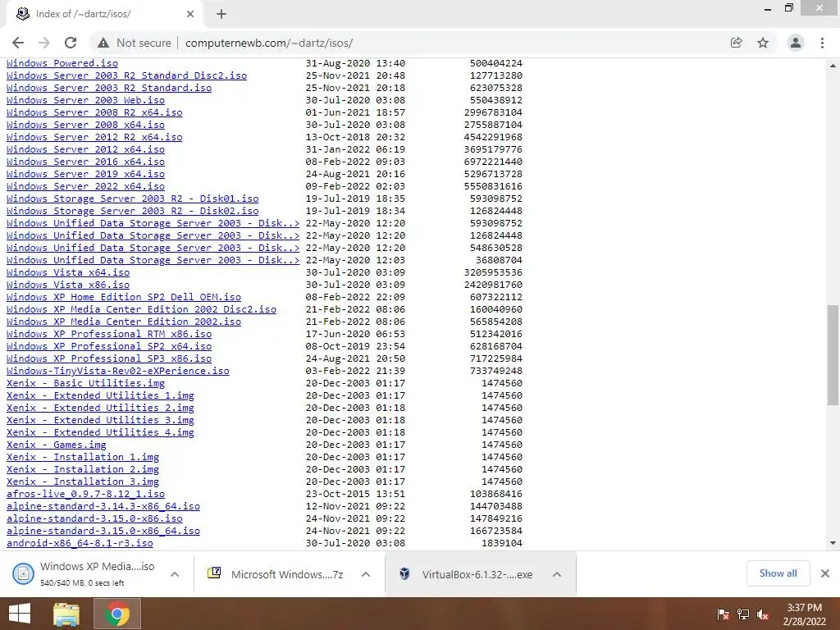
Task: View the Not secure site warning
Action: pos(135,43)
